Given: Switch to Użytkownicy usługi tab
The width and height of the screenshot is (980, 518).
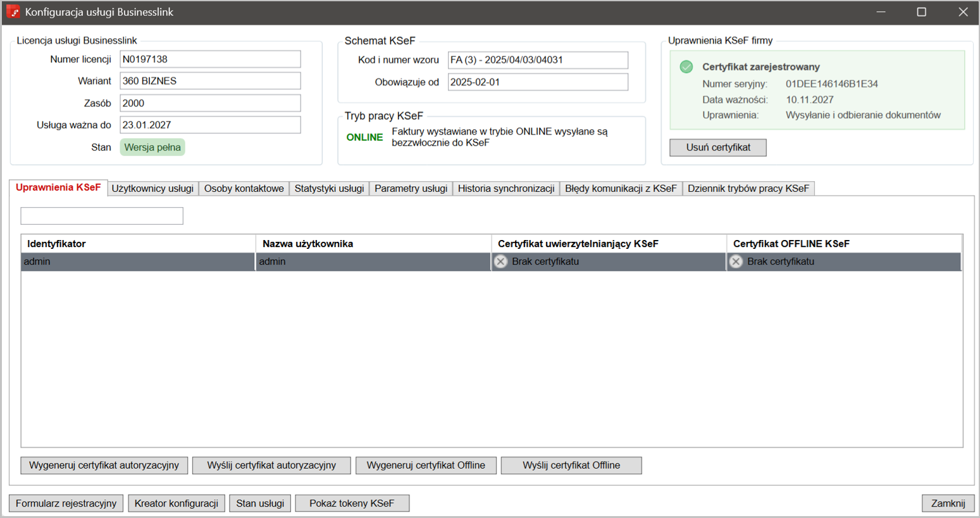Looking at the screenshot, I should (152, 189).
